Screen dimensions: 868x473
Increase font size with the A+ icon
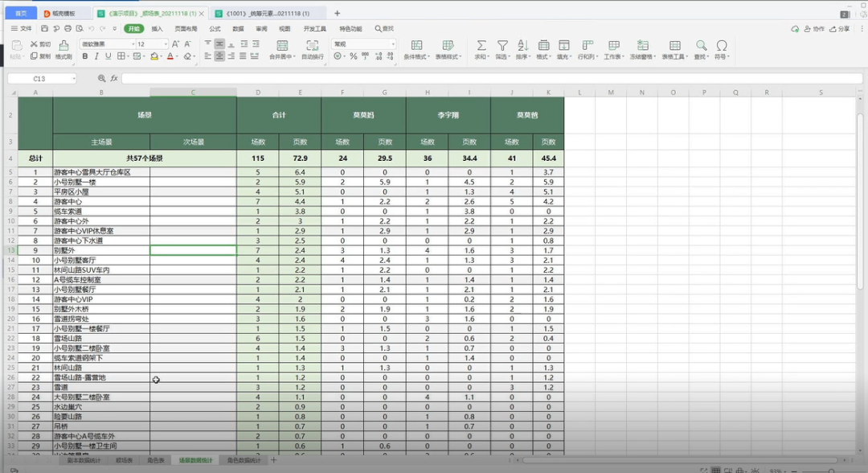[175, 43]
